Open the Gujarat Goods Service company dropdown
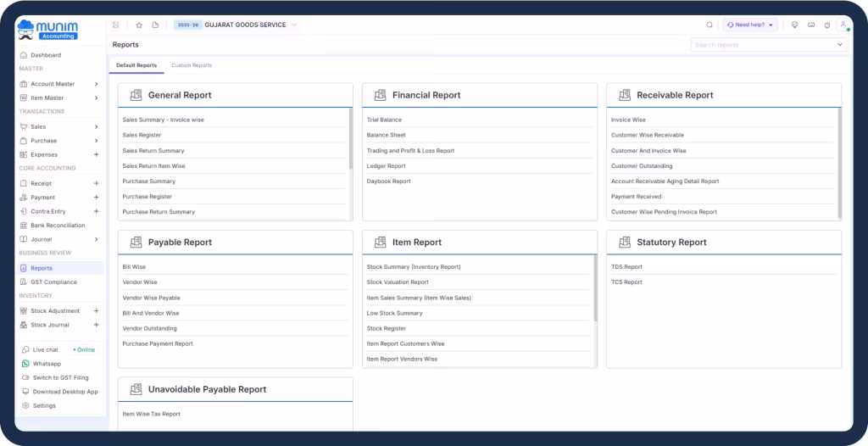The width and height of the screenshot is (868, 446). 236,25
